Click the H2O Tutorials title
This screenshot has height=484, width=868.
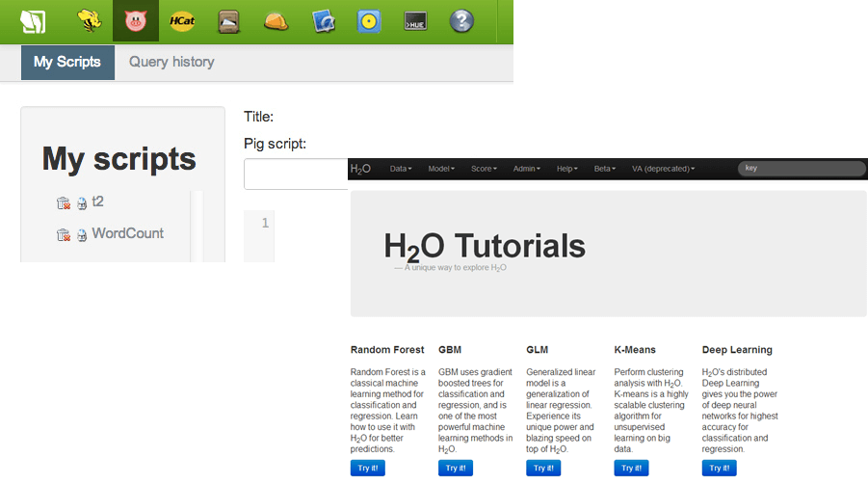click(485, 247)
